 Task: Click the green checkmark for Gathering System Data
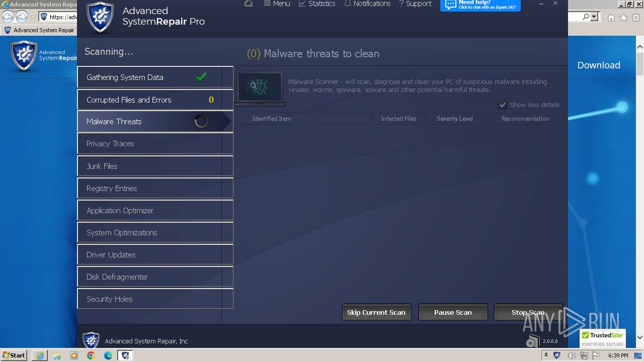click(202, 77)
